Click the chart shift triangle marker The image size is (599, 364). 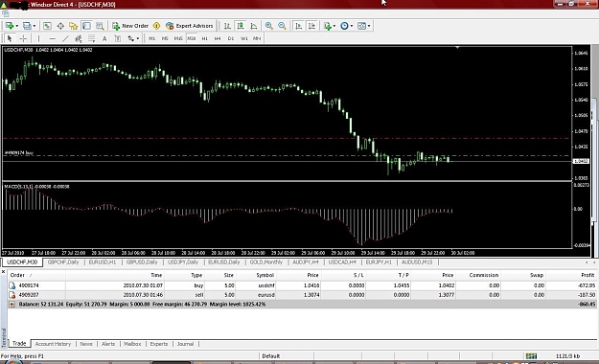[457, 47]
